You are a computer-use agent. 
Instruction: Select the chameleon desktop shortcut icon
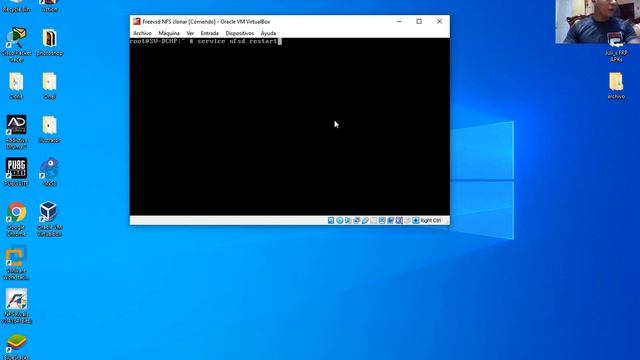(49, 172)
